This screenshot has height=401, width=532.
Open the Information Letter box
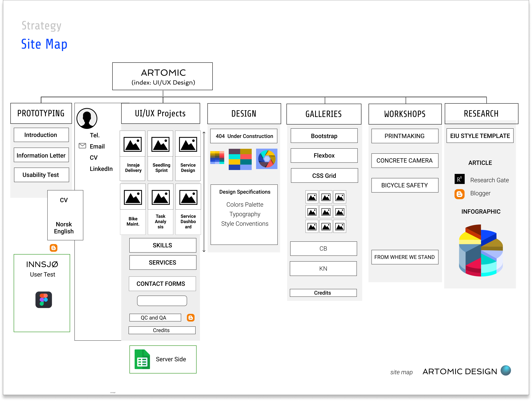(x=41, y=155)
